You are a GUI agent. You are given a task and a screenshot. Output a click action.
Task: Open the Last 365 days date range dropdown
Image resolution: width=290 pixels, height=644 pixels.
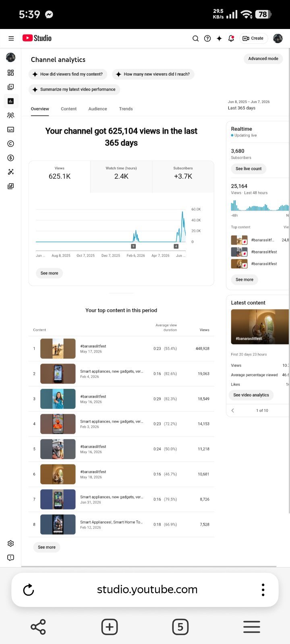pos(249,105)
